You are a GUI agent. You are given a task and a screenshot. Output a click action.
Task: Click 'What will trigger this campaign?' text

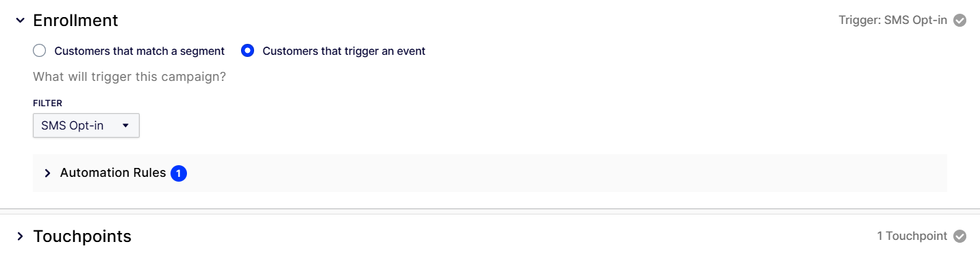[x=129, y=77]
